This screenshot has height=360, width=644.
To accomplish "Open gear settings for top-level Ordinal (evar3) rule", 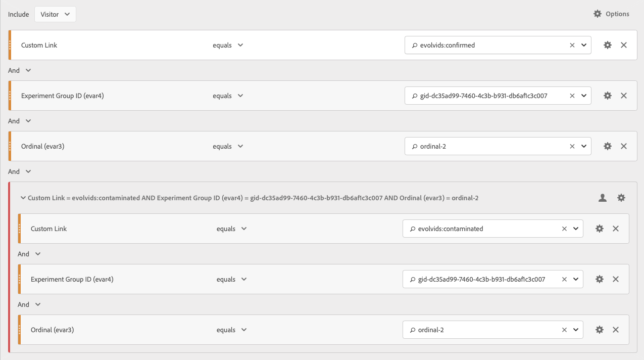I will tap(608, 146).
